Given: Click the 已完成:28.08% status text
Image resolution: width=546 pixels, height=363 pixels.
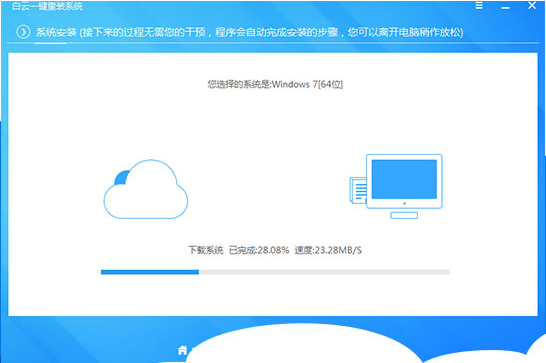Looking at the screenshot, I should (259, 250).
